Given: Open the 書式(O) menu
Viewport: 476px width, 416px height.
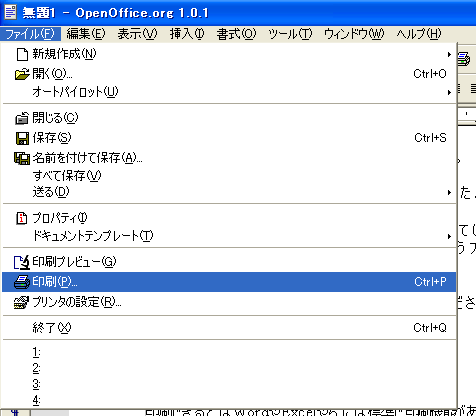Looking at the screenshot, I should click(x=236, y=34).
